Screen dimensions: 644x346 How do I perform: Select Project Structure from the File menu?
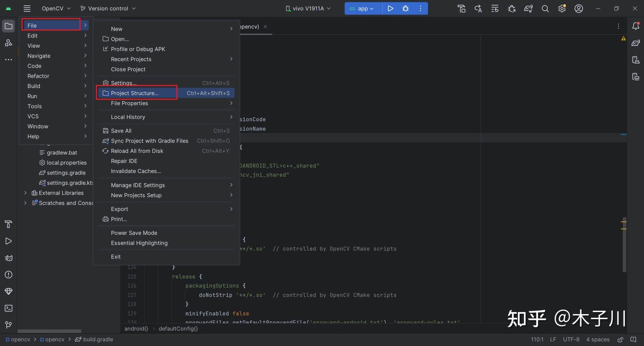click(x=134, y=93)
